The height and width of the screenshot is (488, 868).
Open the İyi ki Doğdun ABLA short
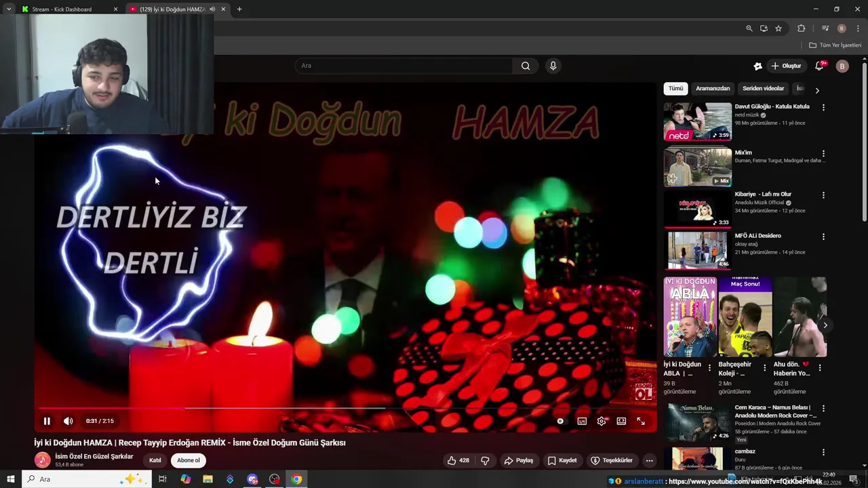690,317
